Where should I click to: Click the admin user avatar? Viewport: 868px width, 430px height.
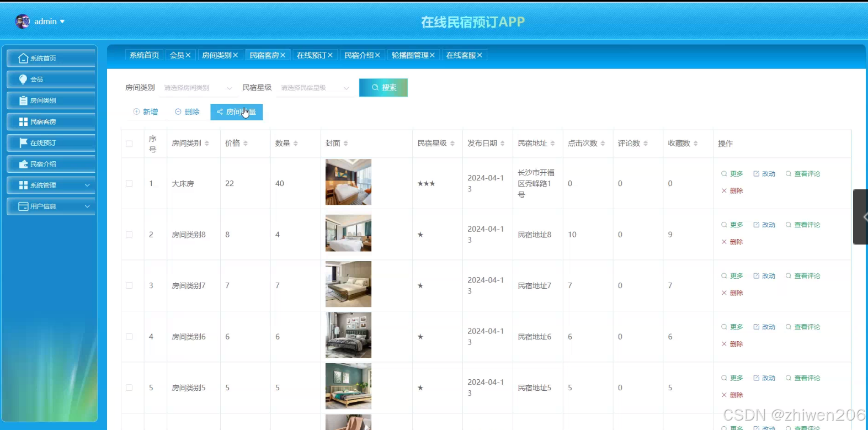coord(23,22)
